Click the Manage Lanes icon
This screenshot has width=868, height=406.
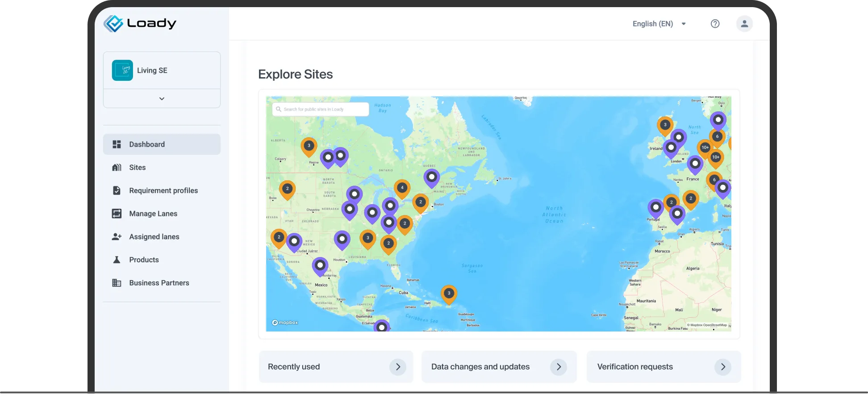tap(117, 213)
